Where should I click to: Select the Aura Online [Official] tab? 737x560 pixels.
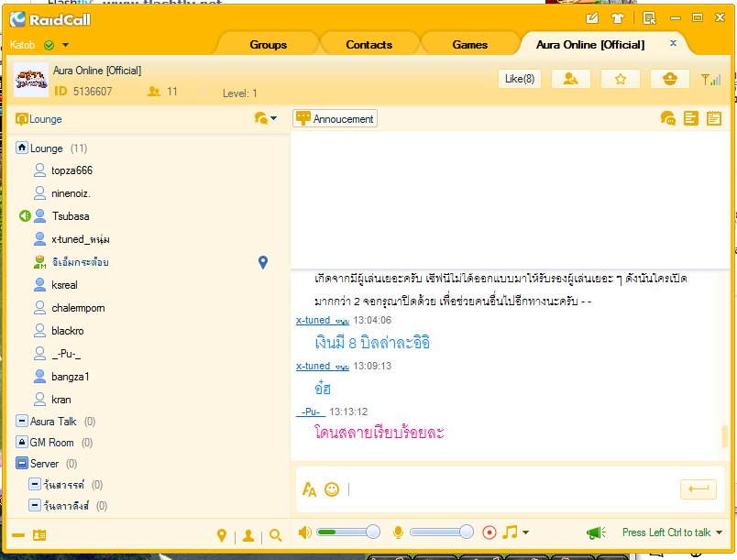click(590, 45)
